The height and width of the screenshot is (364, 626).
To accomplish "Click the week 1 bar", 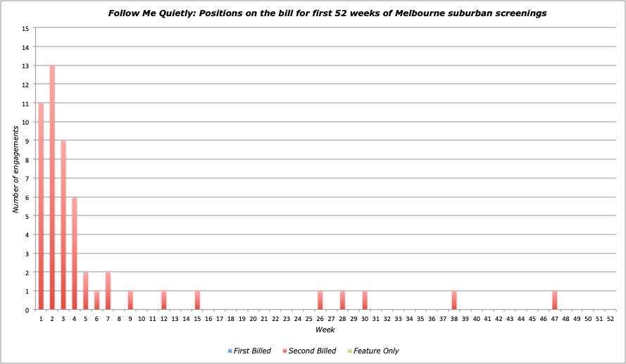I will (41, 208).
